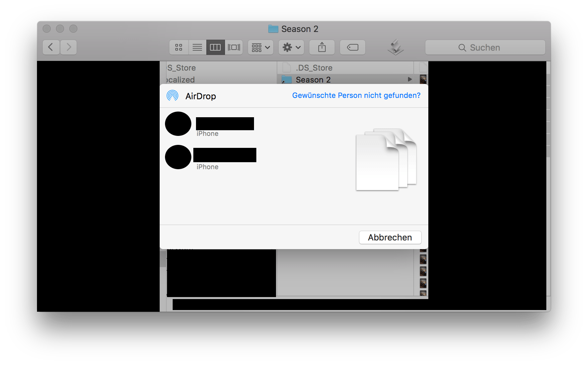Switch Finder to Cover Flow view

click(x=234, y=47)
